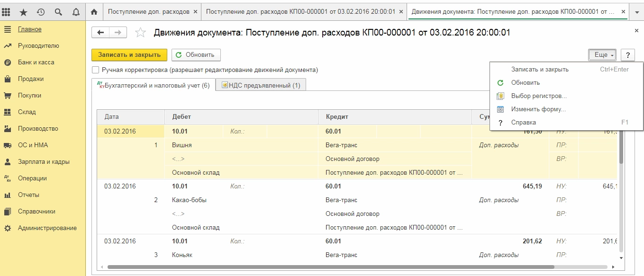Navigate forward with the right arrow
Screen dimensions: 644x276
[x=118, y=32]
